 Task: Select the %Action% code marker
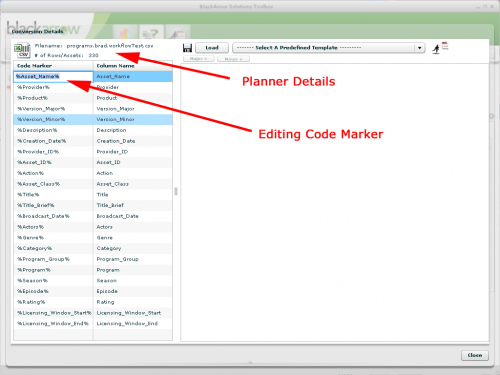(x=53, y=173)
